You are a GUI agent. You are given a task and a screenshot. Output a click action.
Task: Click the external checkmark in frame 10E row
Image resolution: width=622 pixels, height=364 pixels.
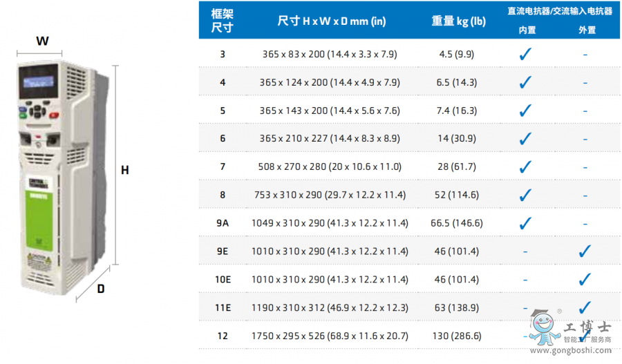[x=585, y=279]
